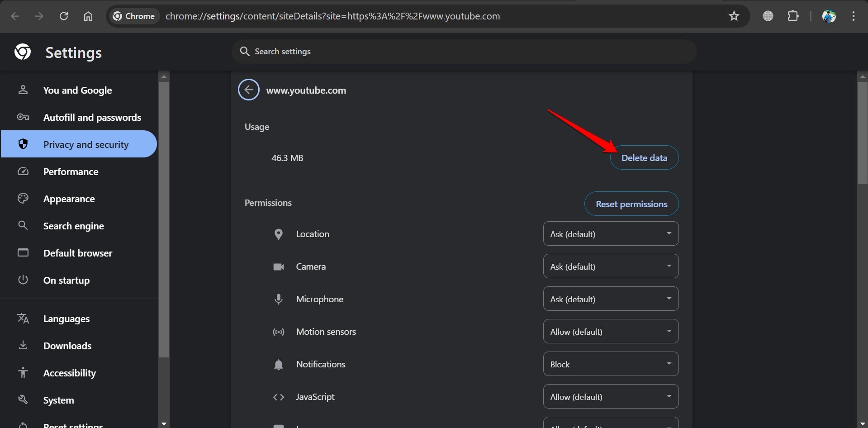This screenshot has width=868, height=428.
Task: Click the globe icon in toolbar
Action: pyautogui.click(x=768, y=16)
